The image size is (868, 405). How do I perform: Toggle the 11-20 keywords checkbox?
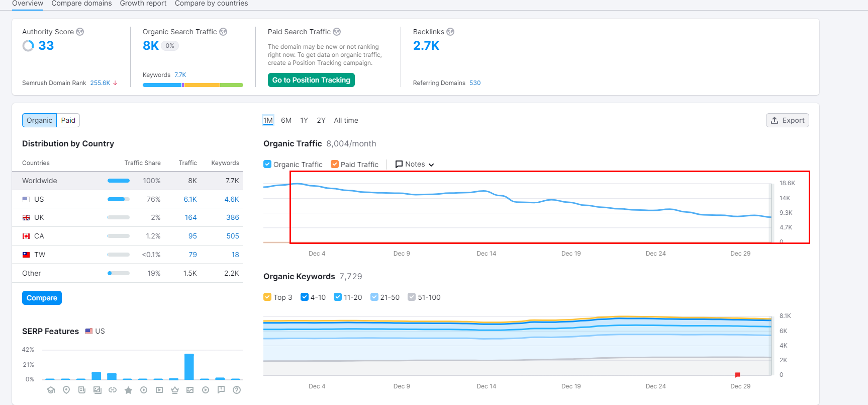pos(338,297)
